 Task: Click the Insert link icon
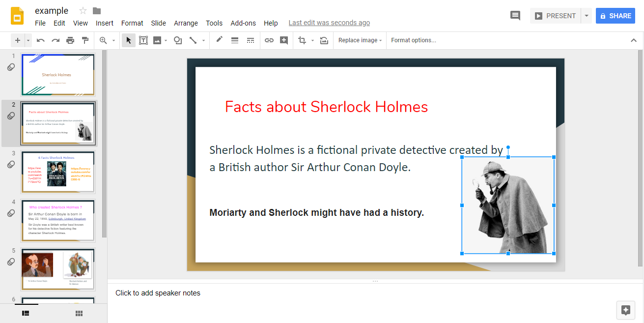[x=269, y=40]
